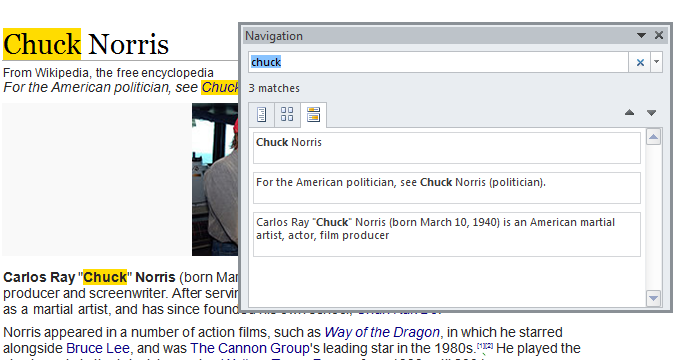Viewport: 679px width, 360px height.
Task: Close the Navigation pane
Action: [x=659, y=36]
